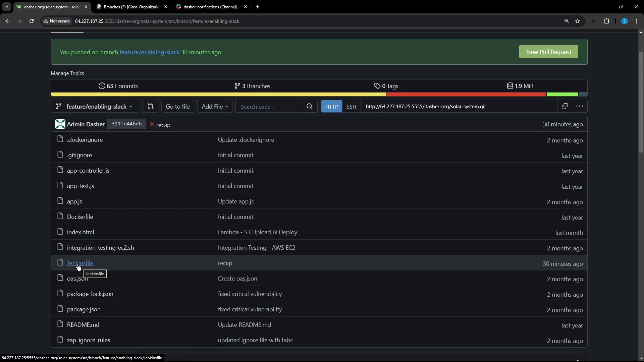Click the Admin Dasher avatar image
The width and height of the screenshot is (644, 362).
60,124
